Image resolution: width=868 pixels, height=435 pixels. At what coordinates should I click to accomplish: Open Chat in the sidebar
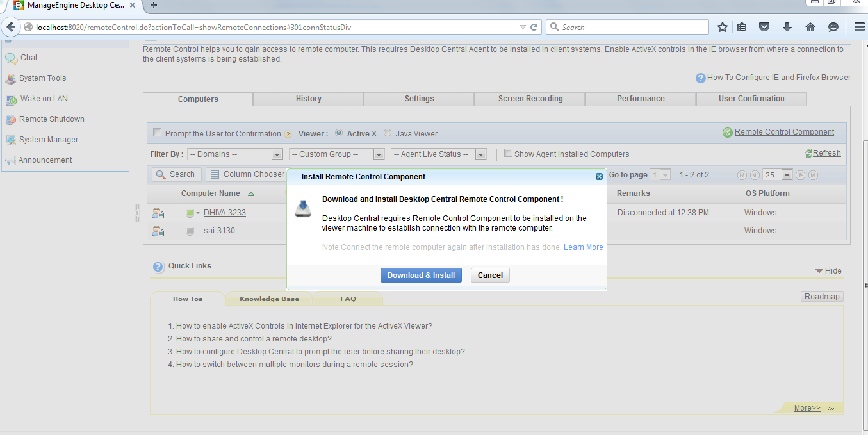pyautogui.click(x=29, y=58)
